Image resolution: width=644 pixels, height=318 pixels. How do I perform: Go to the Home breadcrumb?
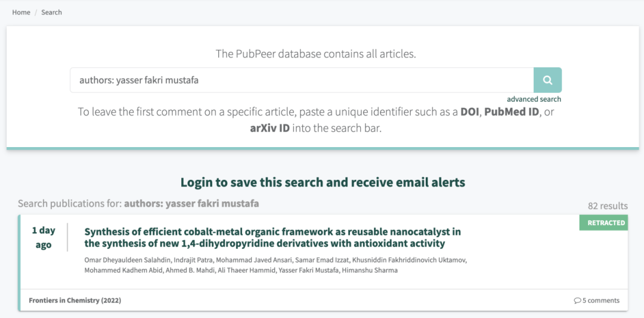(21, 13)
